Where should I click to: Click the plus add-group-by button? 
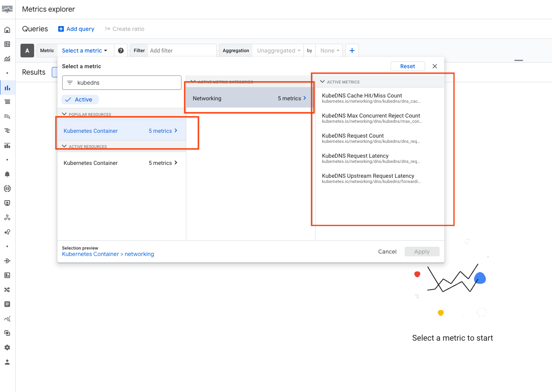352,51
